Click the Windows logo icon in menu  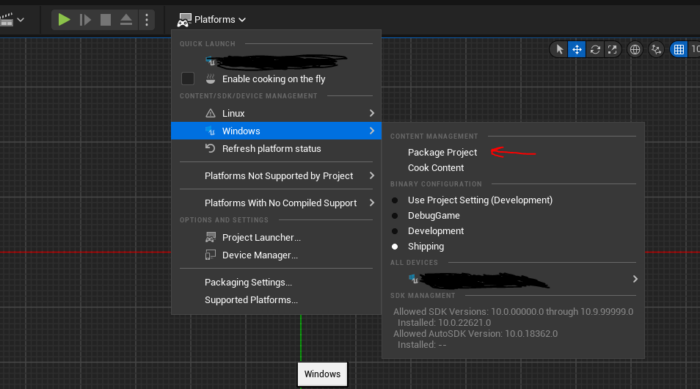pos(210,131)
